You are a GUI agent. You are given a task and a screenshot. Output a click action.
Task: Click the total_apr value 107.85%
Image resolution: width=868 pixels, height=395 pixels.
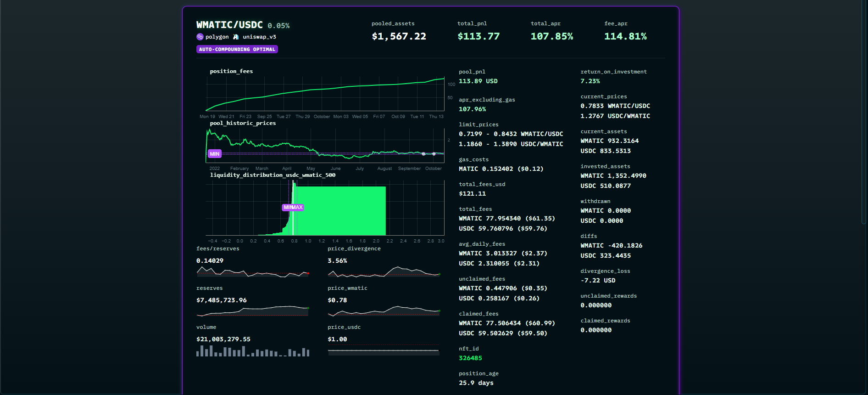[x=551, y=36]
